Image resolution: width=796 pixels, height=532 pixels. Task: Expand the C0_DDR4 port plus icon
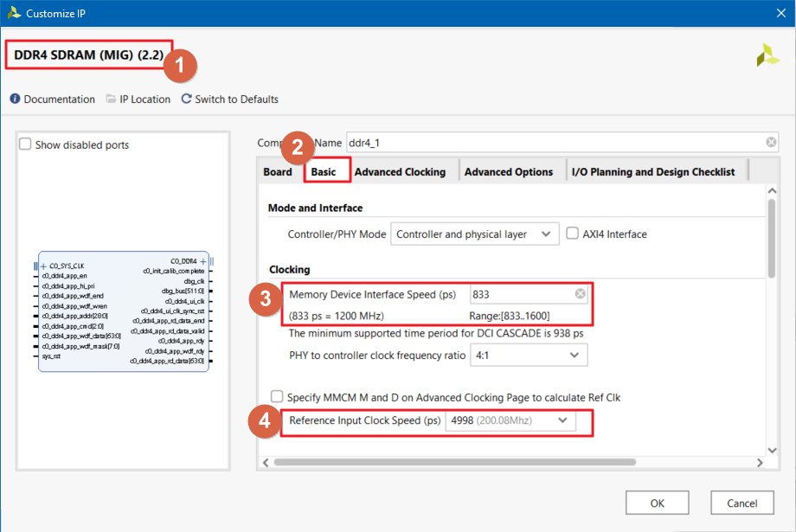click(203, 261)
